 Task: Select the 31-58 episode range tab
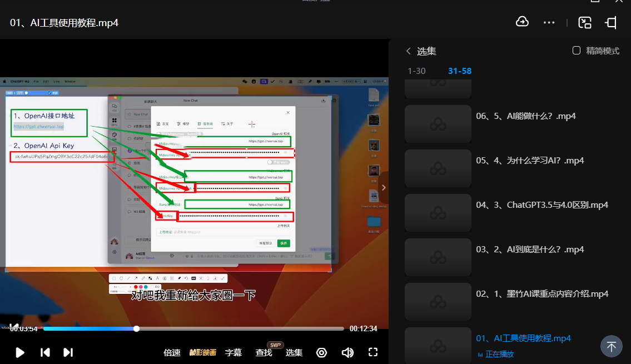pos(460,71)
